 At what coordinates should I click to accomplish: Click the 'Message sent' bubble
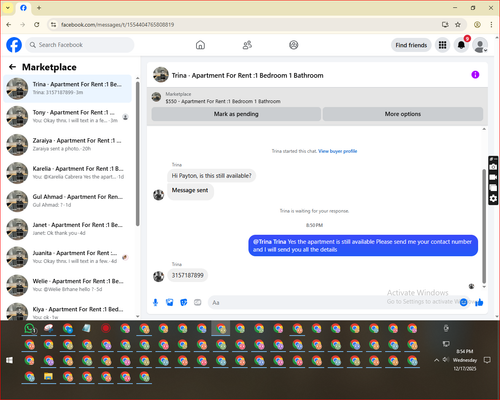click(x=190, y=192)
